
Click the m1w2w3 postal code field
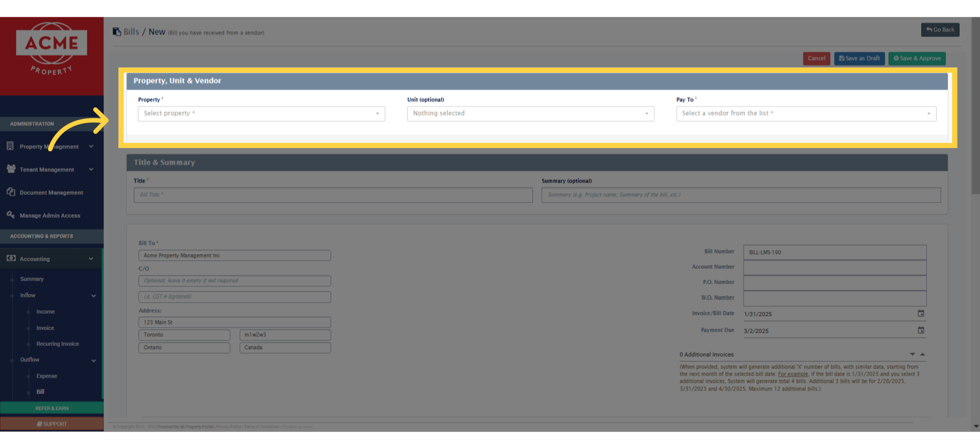pyautogui.click(x=285, y=335)
